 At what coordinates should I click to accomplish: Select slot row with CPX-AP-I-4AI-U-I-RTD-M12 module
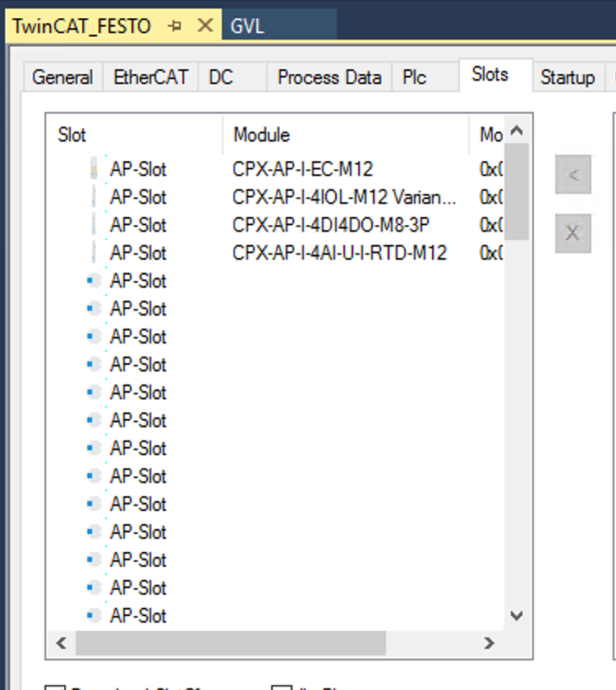point(275,253)
